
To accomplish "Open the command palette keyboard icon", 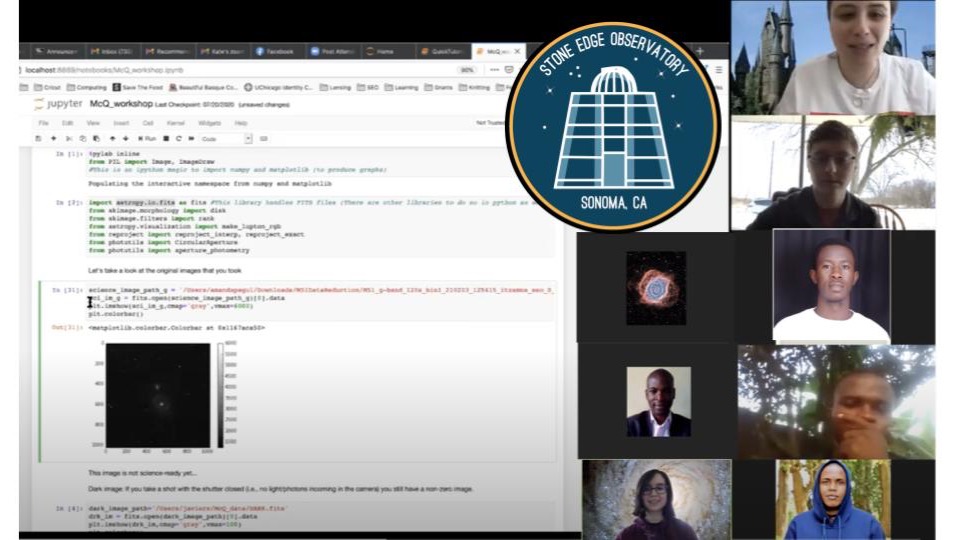I will pos(264,138).
